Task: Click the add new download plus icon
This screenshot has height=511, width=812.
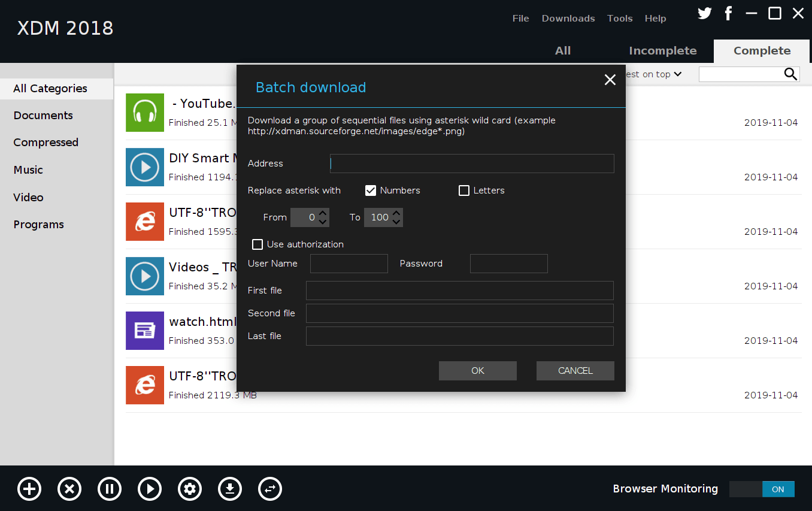Action: (29, 489)
